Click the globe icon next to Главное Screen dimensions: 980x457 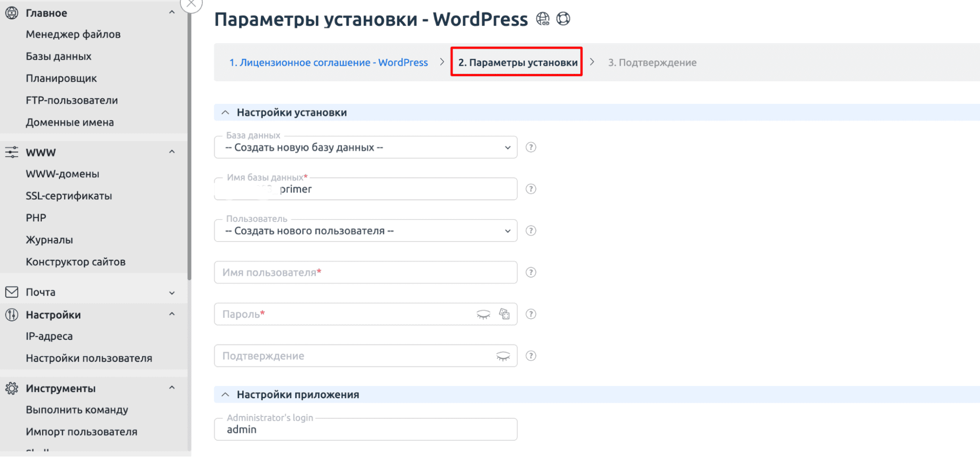pyautogui.click(x=12, y=13)
